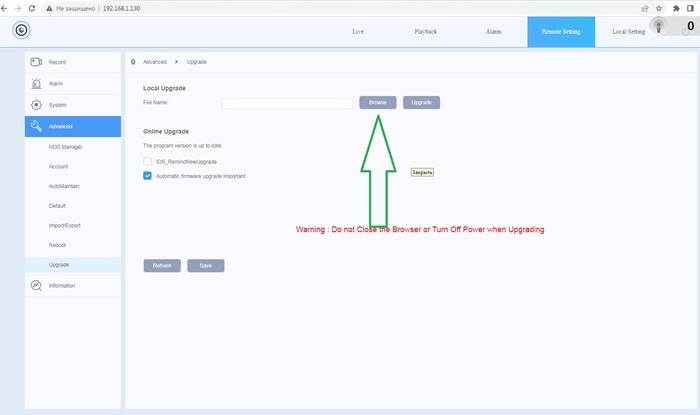Click the File Name input field
700x415 pixels.
(x=287, y=102)
